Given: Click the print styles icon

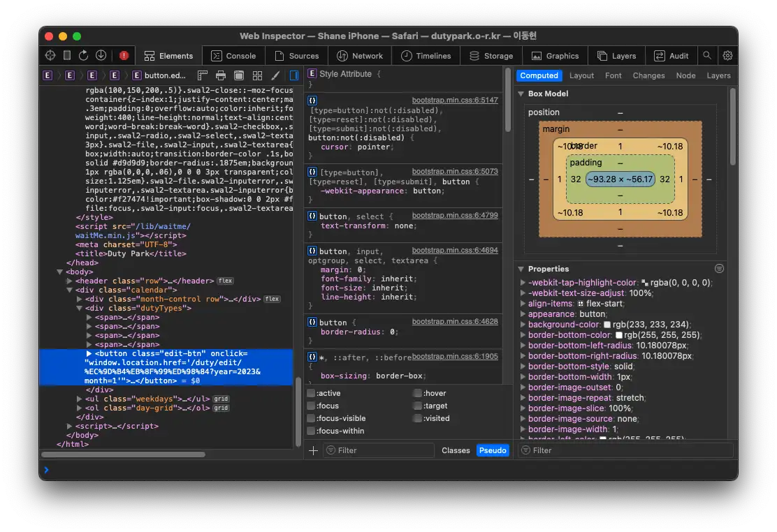Looking at the screenshot, I should point(221,75).
